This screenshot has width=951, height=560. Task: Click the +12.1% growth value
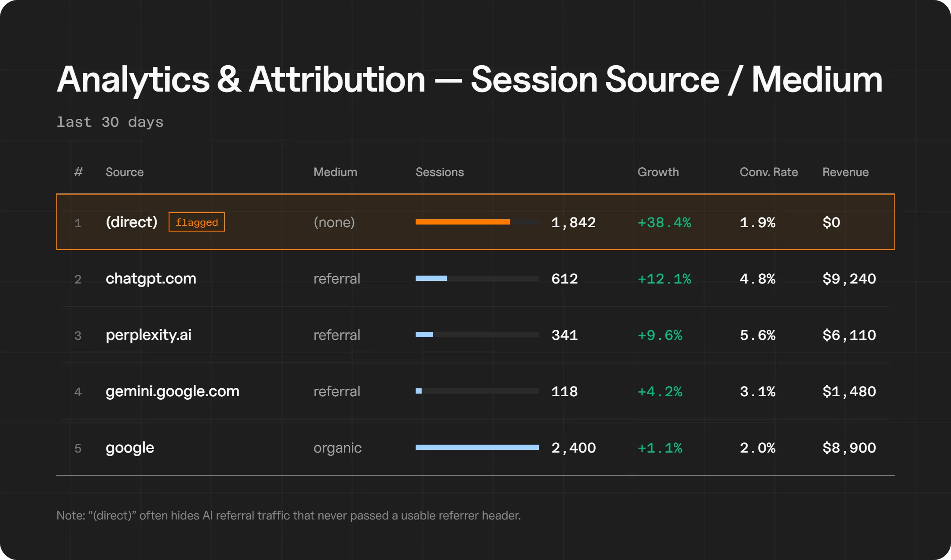pos(664,279)
